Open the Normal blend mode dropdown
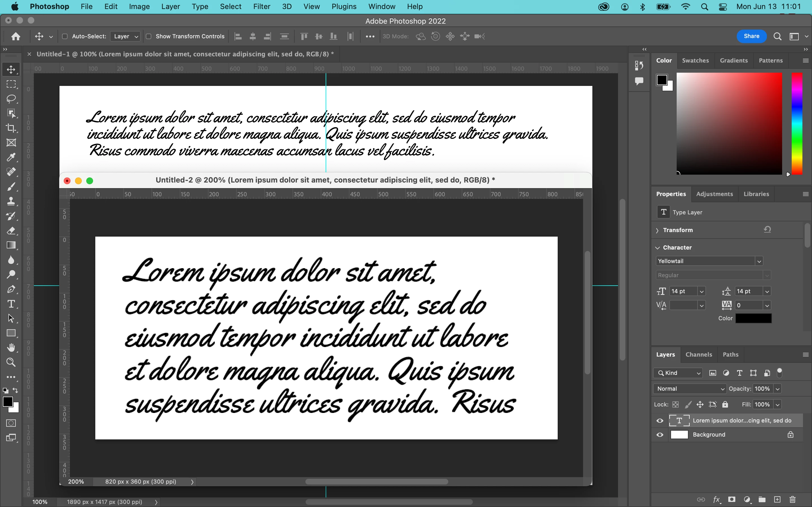Screen dimensions: 812x507 pyautogui.click(x=690, y=389)
